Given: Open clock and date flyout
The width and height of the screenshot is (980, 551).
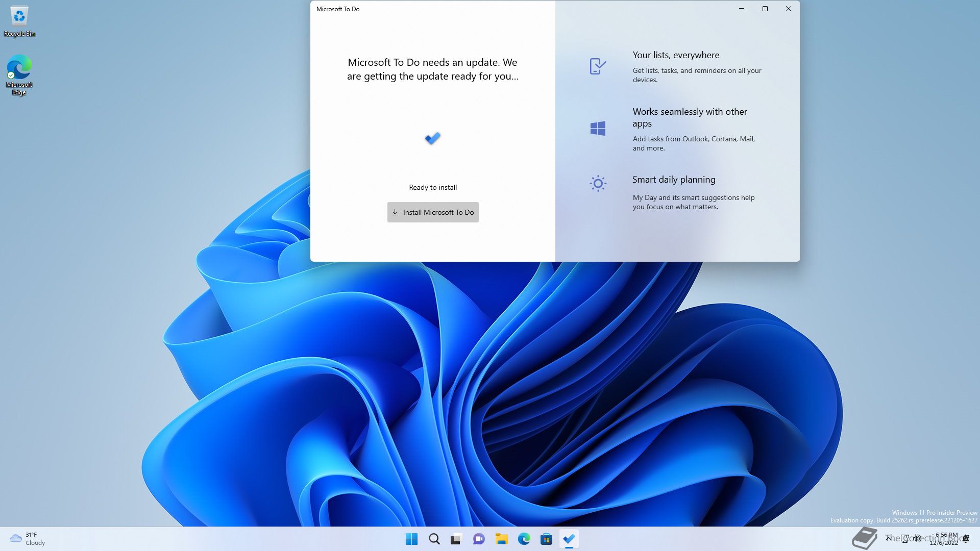Looking at the screenshot, I should click(x=944, y=539).
